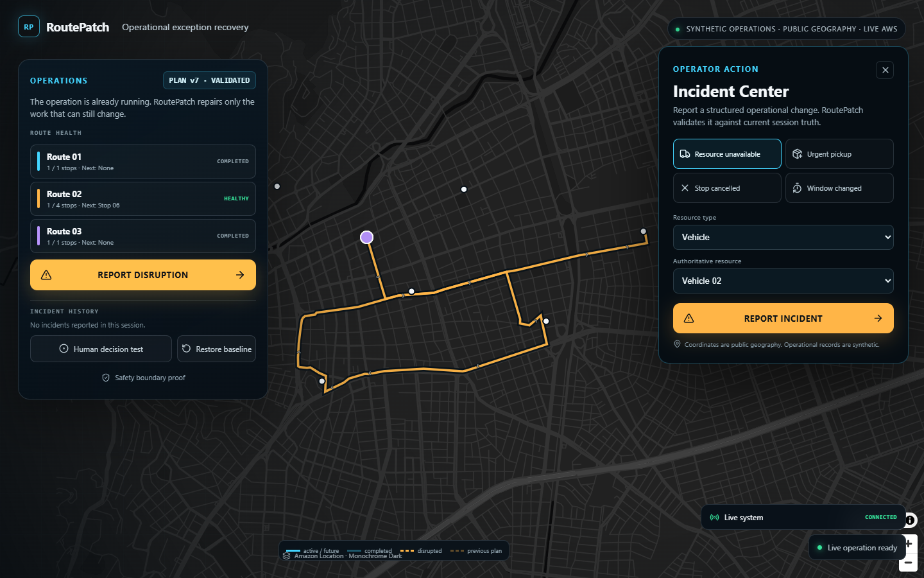Click the X icon in Stop cancelled
This screenshot has width=924, height=578.
[x=685, y=188]
